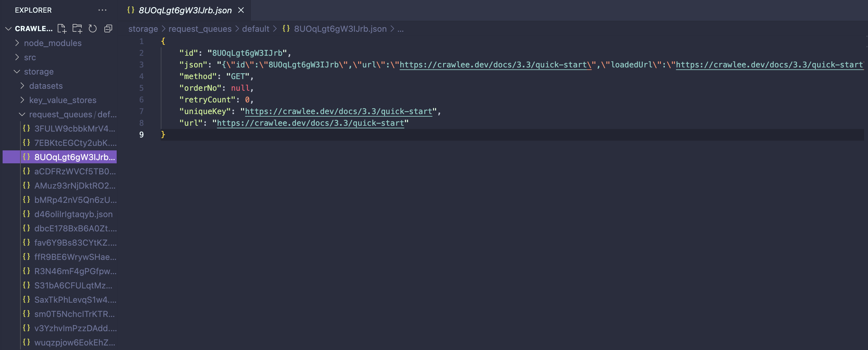Click the breadcrumb trailing ellipsis item
The width and height of the screenshot is (868, 350).
[400, 29]
